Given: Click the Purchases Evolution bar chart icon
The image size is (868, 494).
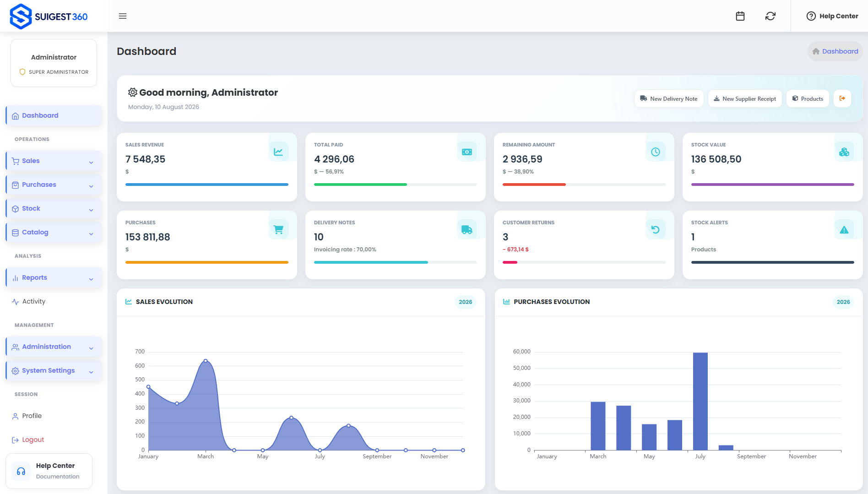Looking at the screenshot, I should click(506, 302).
